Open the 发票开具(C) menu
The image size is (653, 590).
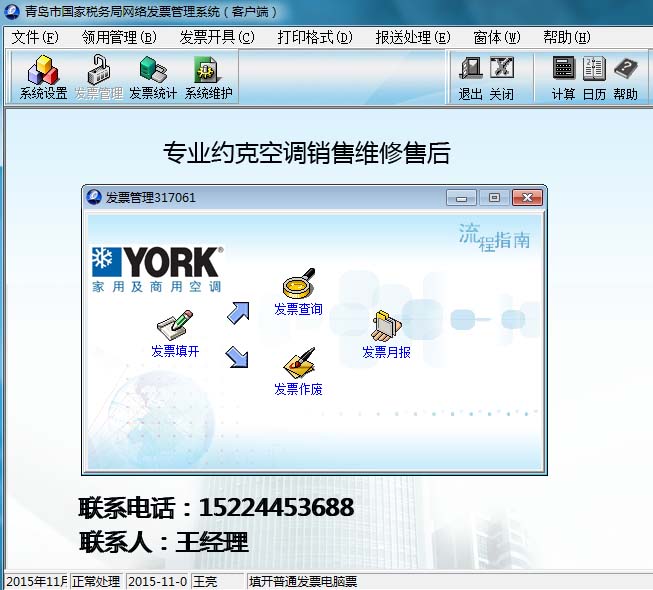point(217,37)
